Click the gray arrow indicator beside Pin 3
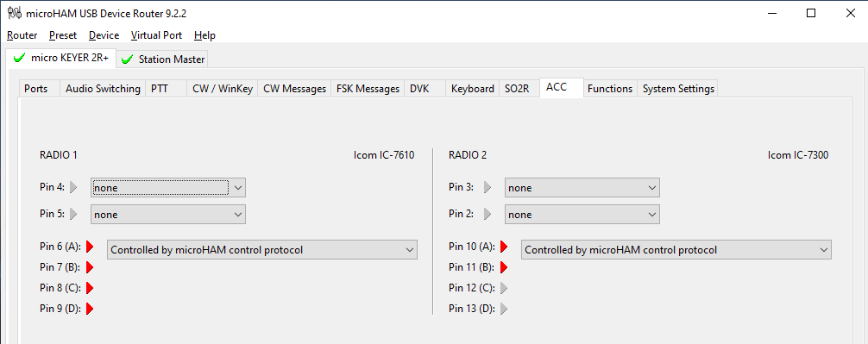 coord(487,187)
